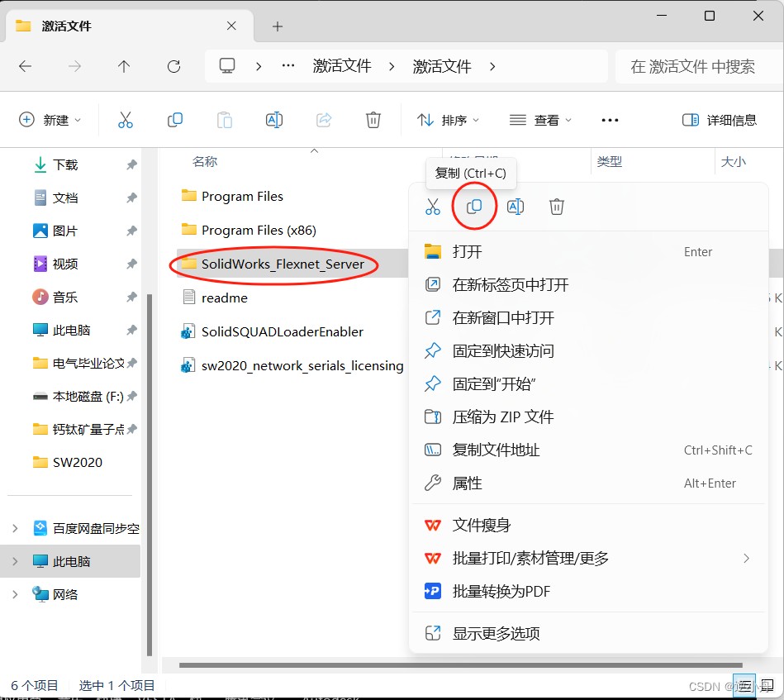
Task: Unpin 下载 using its pin icon
Action: point(131,164)
